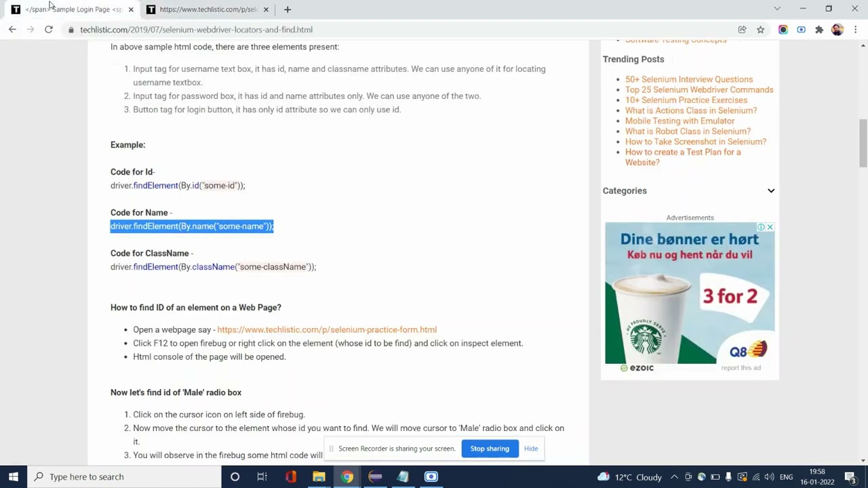Open the Screen Recorder extension icon
Screen dimensions: 868x488
point(802,30)
